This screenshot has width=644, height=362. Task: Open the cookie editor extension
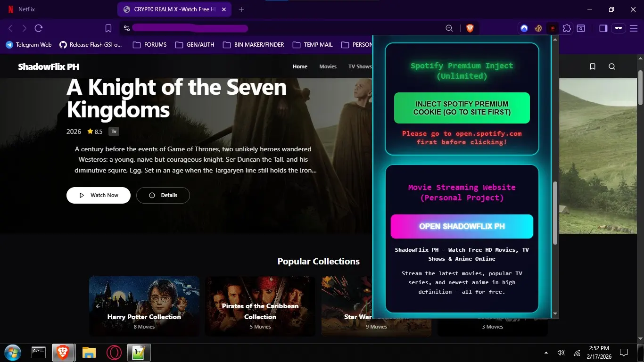(x=538, y=28)
